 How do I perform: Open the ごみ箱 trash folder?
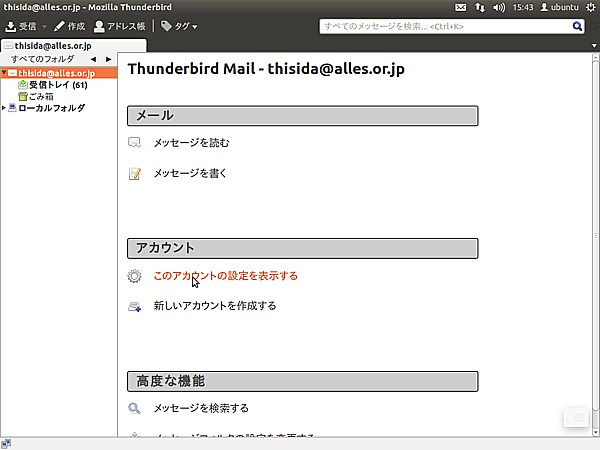click(x=36, y=96)
